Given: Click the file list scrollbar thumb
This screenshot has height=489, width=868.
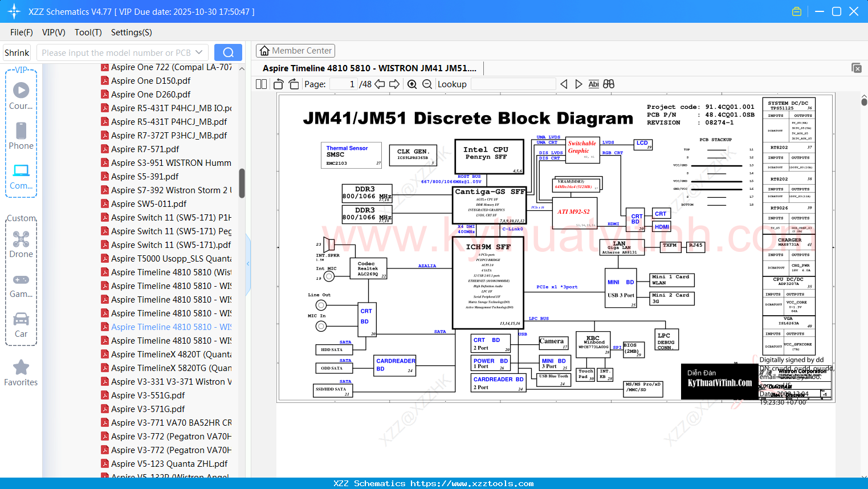Looking at the screenshot, I should click(x=242, y=183).
